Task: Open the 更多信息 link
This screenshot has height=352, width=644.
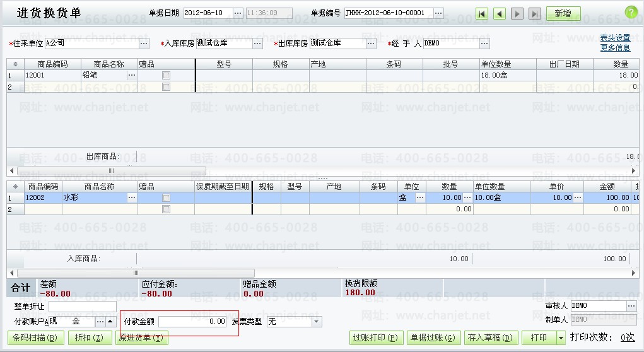Action: [x=615, y=47]
